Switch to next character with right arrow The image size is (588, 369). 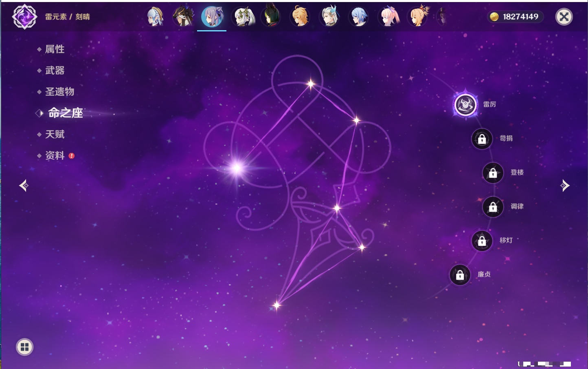(565, 186)
